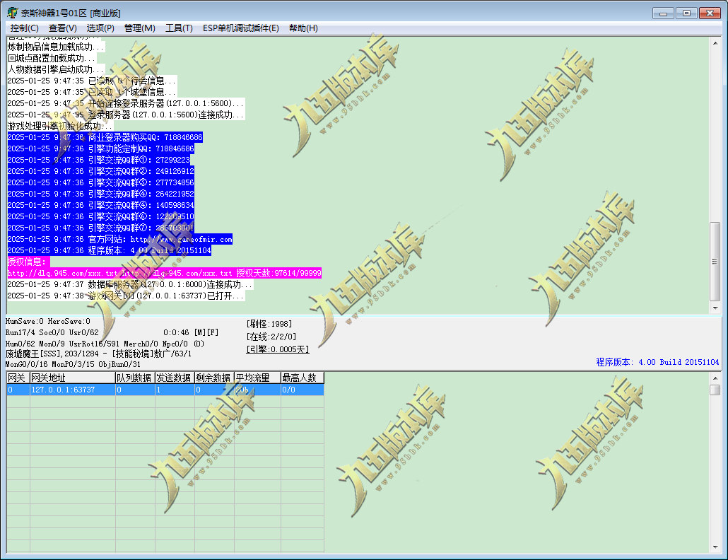The width and height of the screenshot is (728, 560).
Task: Click the 回城点配置加载成功 log line
Action: 52,58
